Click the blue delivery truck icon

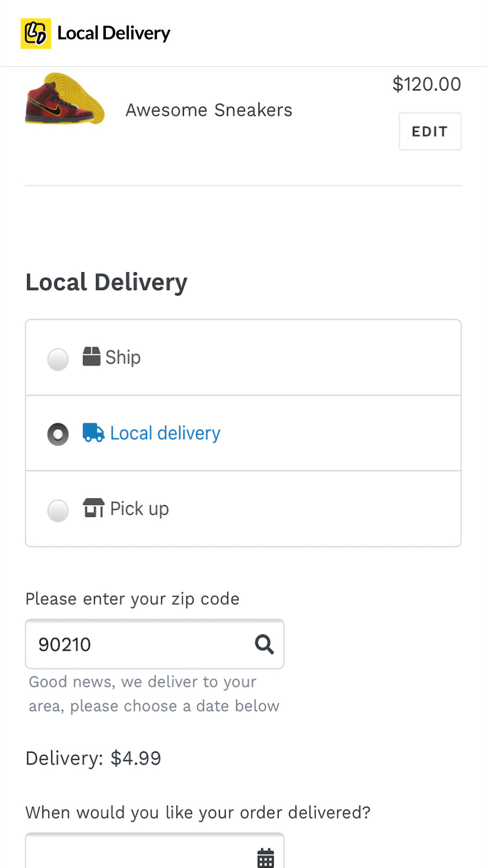click(x=93, y=433)
